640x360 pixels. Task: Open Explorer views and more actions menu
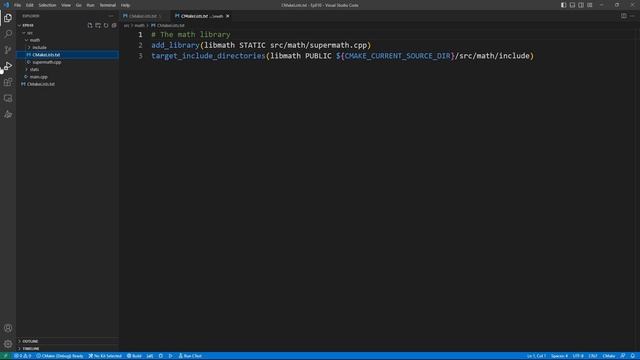tap(111, 16)
